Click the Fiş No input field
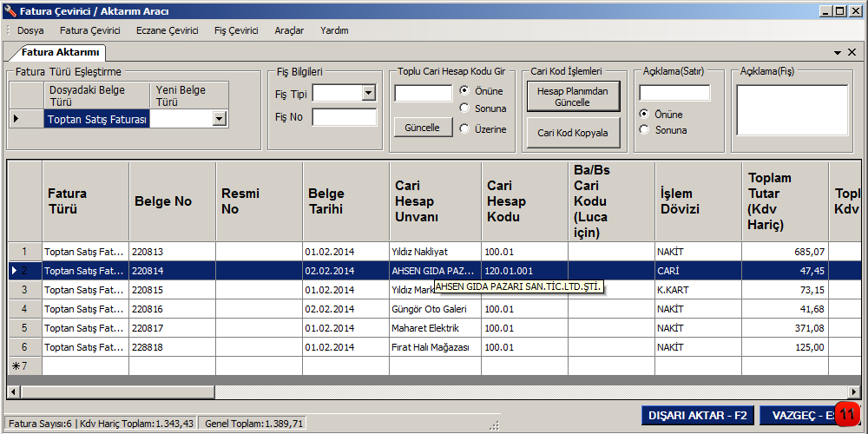 click(x=344, y=117)
